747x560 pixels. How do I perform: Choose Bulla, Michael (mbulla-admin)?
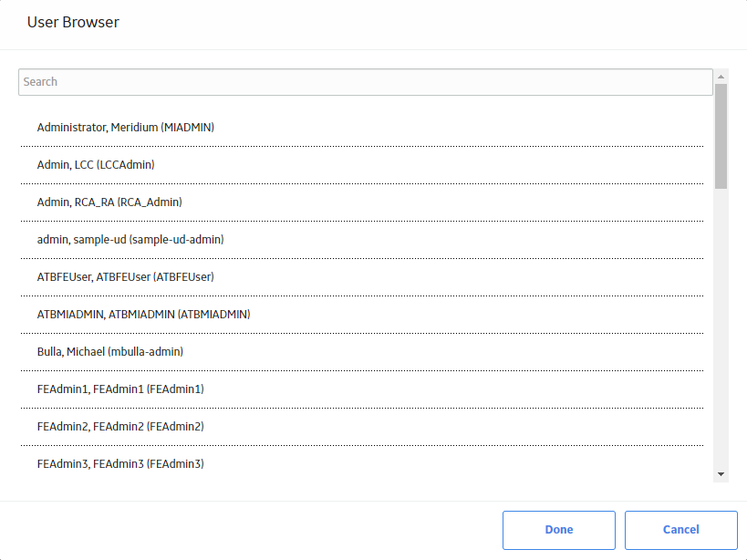[x=362, y=352]
